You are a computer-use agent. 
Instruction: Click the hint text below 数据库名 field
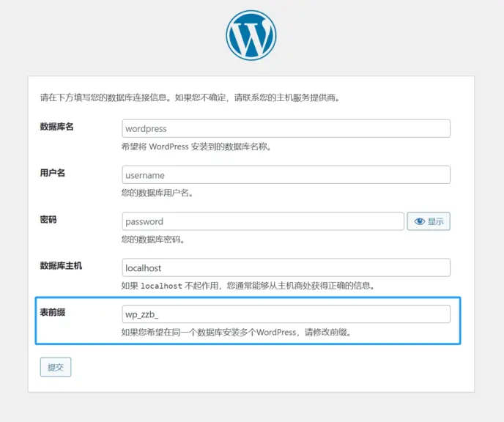click(x=196, y=147)
